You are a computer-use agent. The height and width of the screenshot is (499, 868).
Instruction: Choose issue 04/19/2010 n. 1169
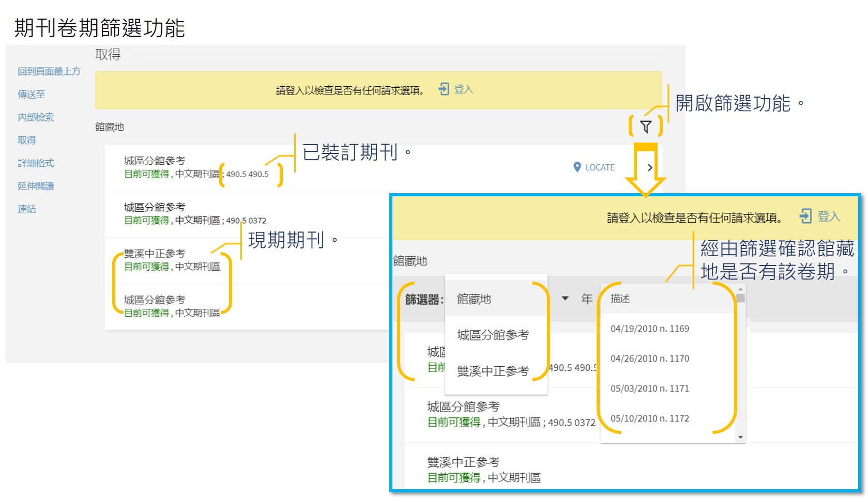tap(649, 329)
